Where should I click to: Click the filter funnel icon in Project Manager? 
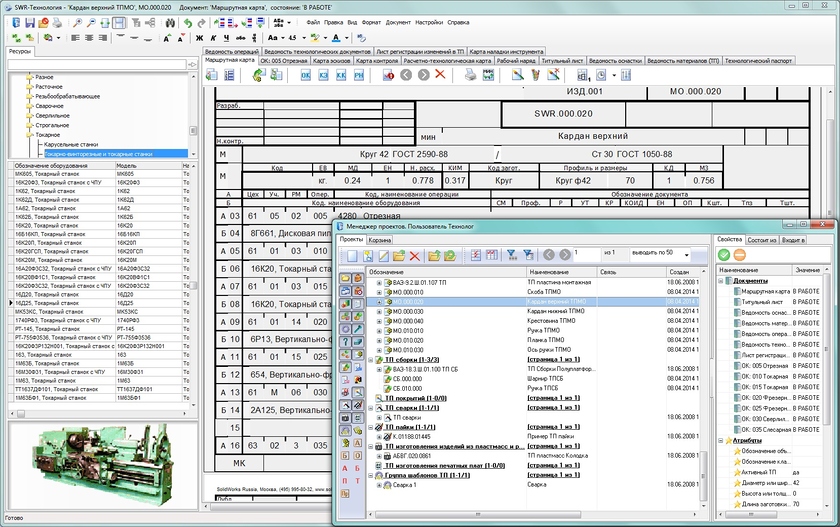click(511, 256)
